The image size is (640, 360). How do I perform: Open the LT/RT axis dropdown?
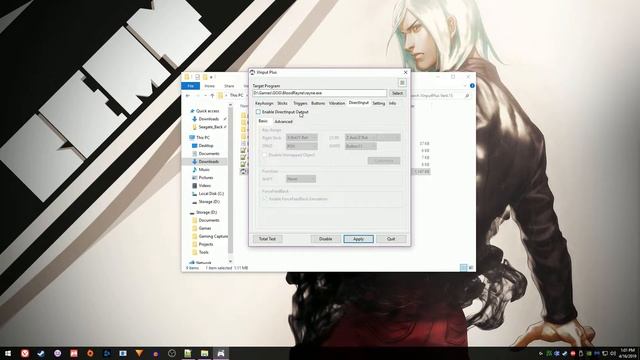(x=373, y=138)
